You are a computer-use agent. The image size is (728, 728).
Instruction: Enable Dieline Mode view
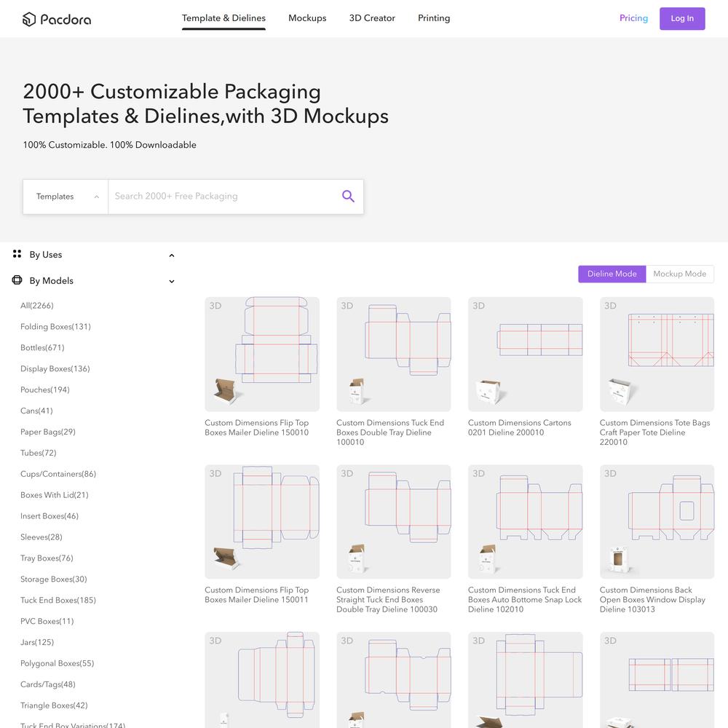tap(612, 274)
